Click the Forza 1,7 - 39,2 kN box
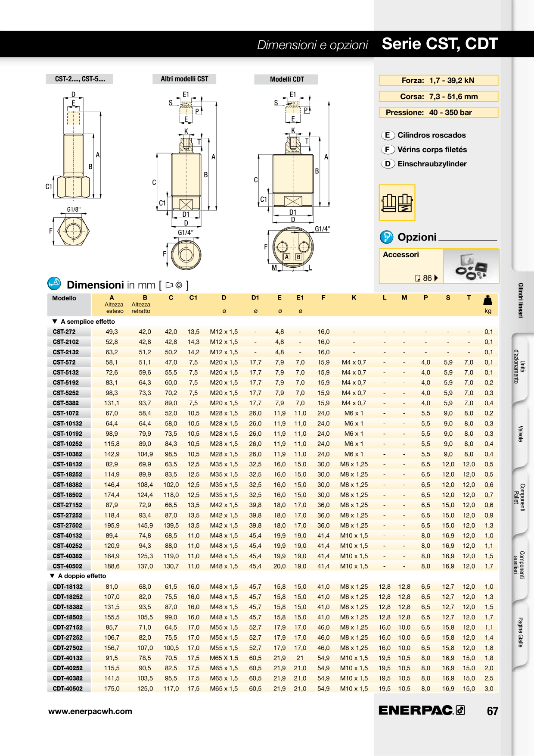The height and width of the screenshot is (756, 534). [438, 80]
